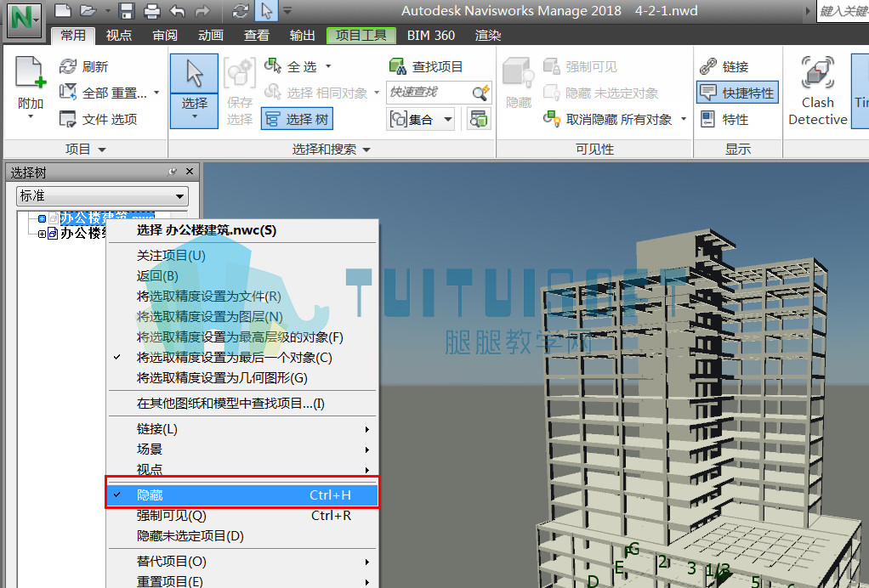Open the Standard (标准) tree mode dropdown
The width and height of the screenshot is (869, 588).
tap(102, 196)
